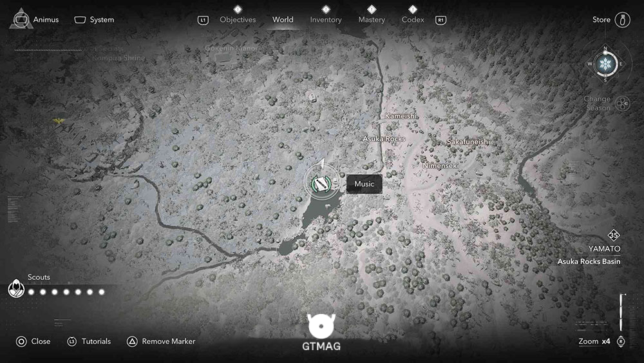This screenshot has height=363, width=644.
Task: Open the Store
Action: 611,19
